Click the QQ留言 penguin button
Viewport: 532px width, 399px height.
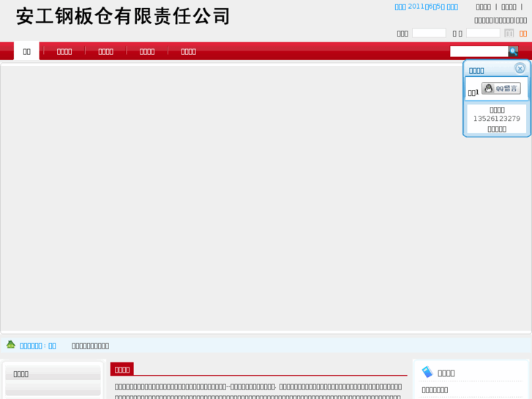[501, 89]
